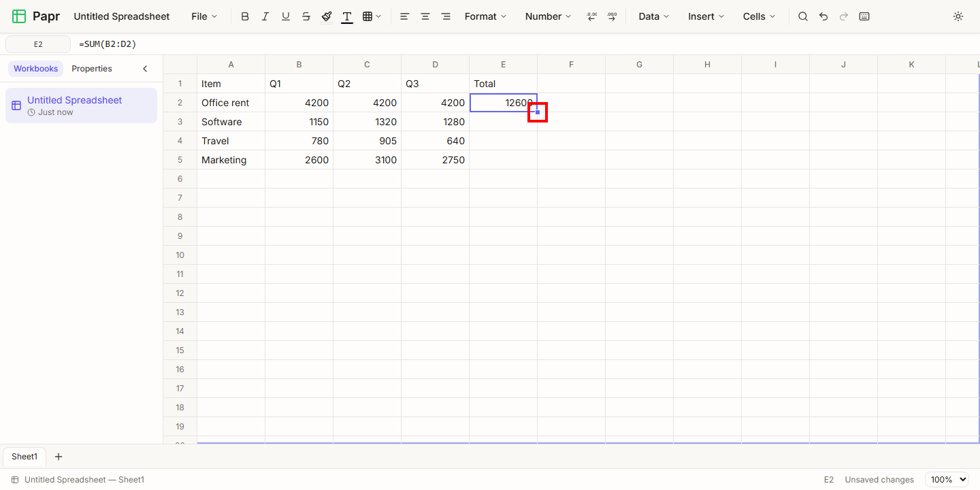
Task: Add a new sheet with plus button
Action: (59, 457)
